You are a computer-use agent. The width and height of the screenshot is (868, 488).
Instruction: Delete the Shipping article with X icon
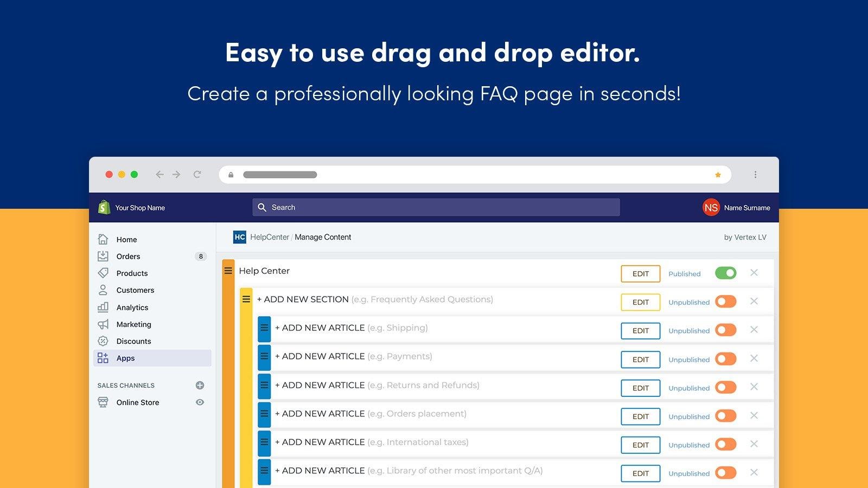754,330
